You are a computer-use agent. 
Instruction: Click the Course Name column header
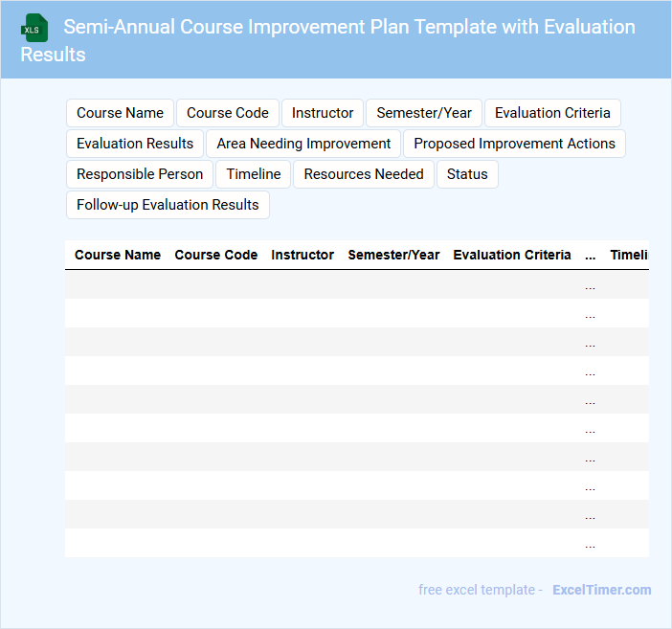[118, 255]
